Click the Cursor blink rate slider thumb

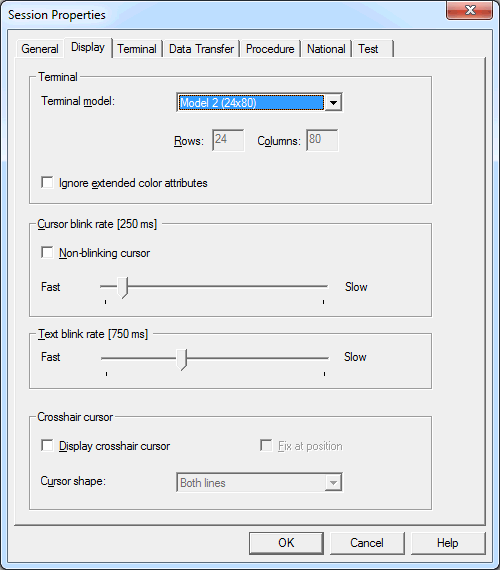(x=123, y=288)
